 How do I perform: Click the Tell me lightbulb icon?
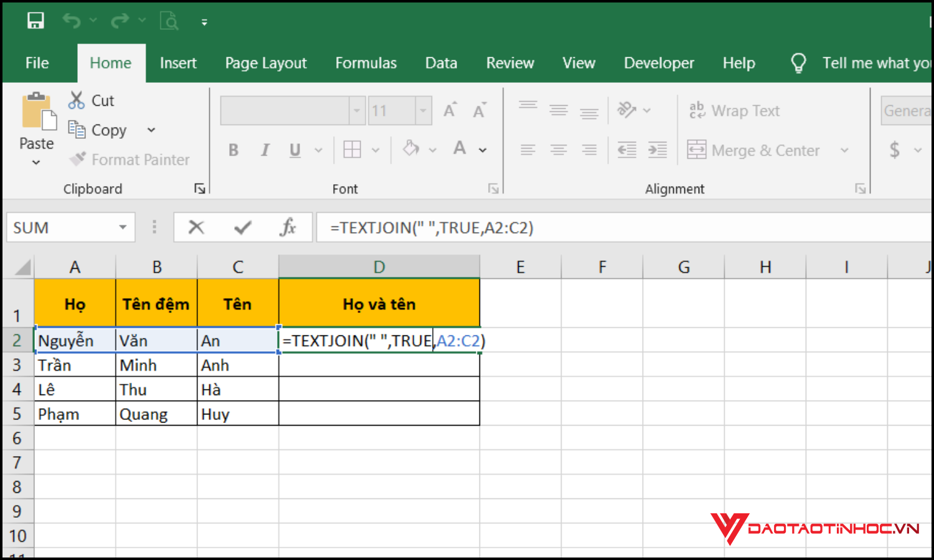point(798,63)
